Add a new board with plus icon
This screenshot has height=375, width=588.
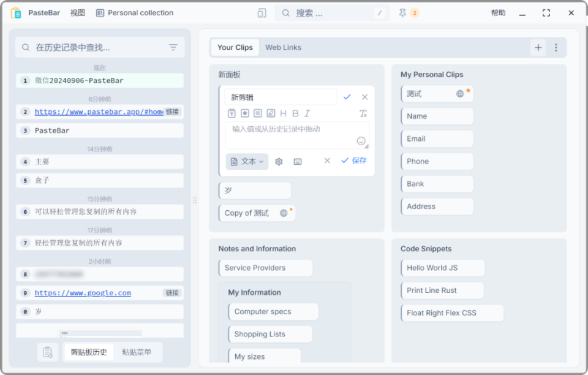coord(538,48)
